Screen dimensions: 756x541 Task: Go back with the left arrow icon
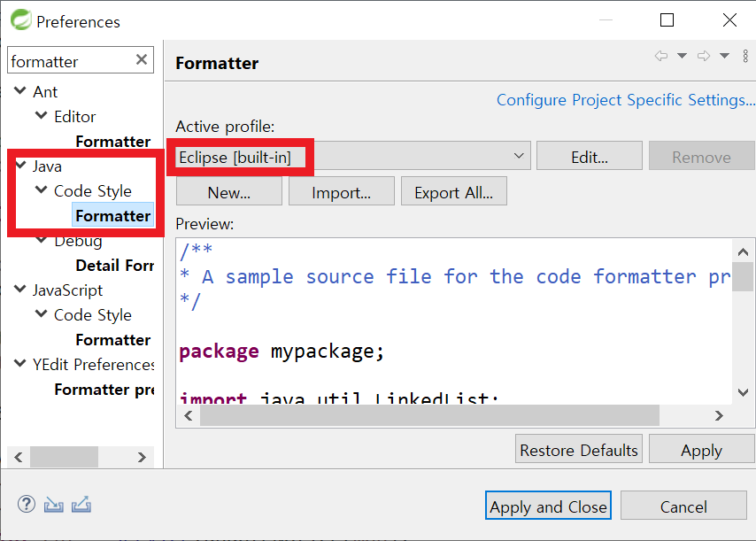tap(661, 56)
